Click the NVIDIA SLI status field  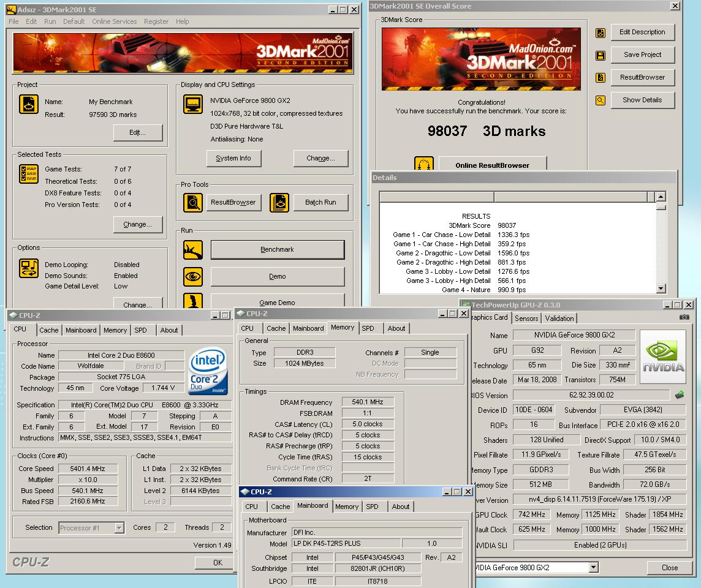coord(600,545)
